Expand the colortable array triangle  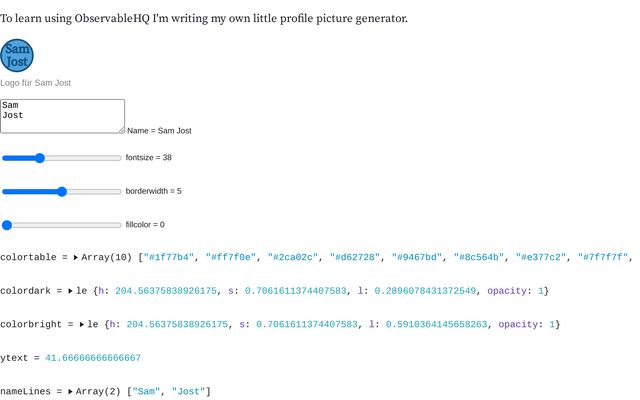pyautogui.click(x=76, y=258)
